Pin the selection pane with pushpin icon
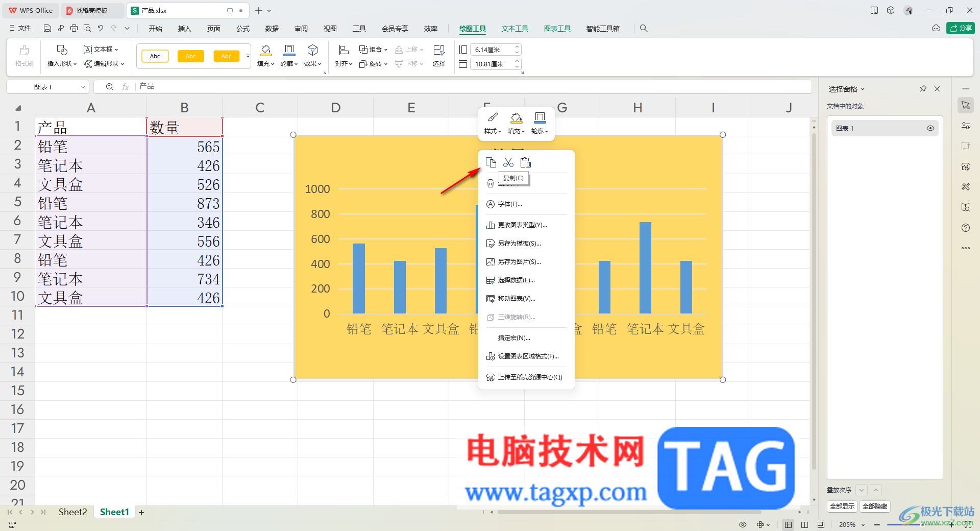 tap(923, 89)
